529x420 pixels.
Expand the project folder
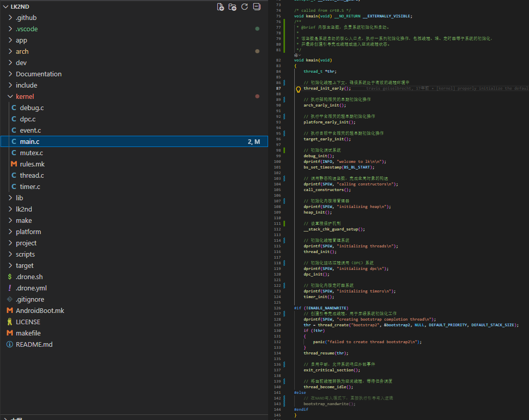(x=10, y=243)
